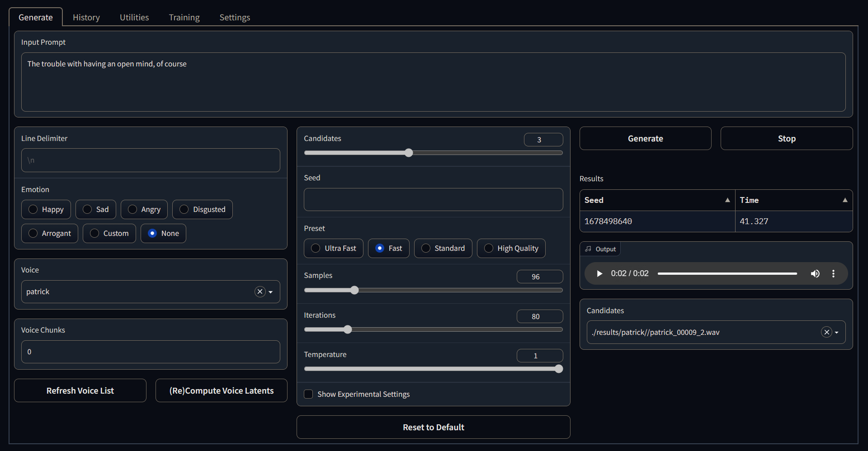Click Refresh Voice List button
Image resolution: width=868 pixels, height=451 pixels.
[80, 390]
